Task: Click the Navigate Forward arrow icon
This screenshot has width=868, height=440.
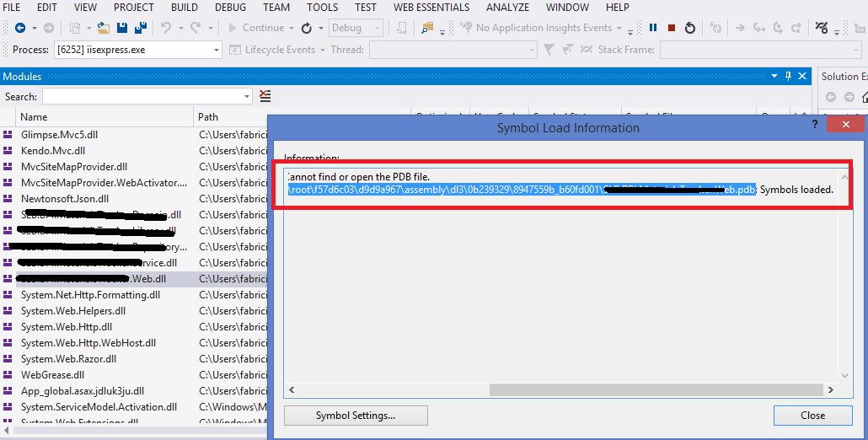Action: pyautogui.click(x=49, y=28)
